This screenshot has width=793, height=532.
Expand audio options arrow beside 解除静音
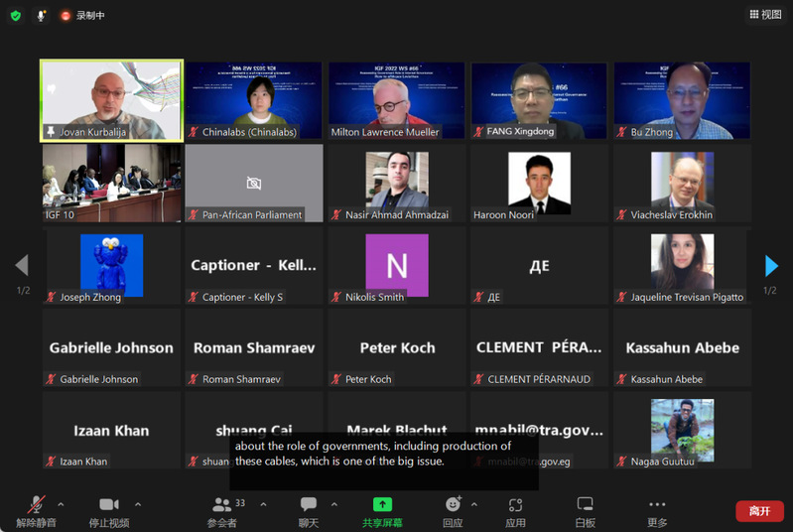(61, 504)
